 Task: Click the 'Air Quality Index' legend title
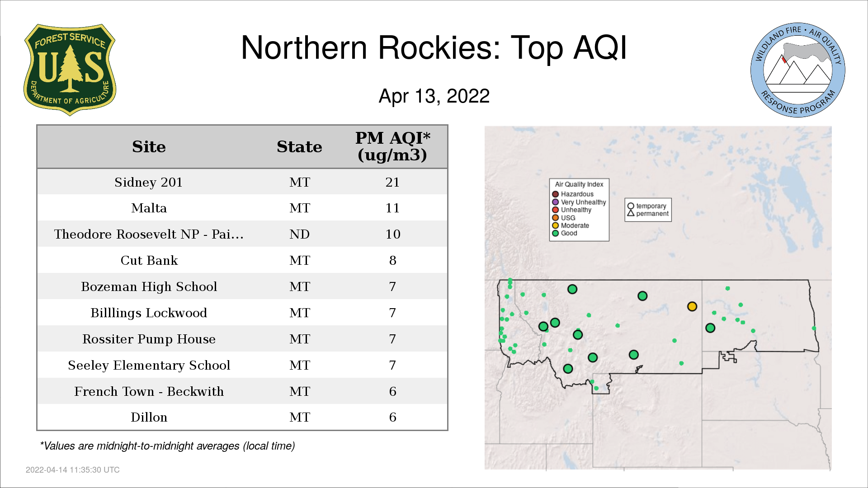[x=579, y=184]
